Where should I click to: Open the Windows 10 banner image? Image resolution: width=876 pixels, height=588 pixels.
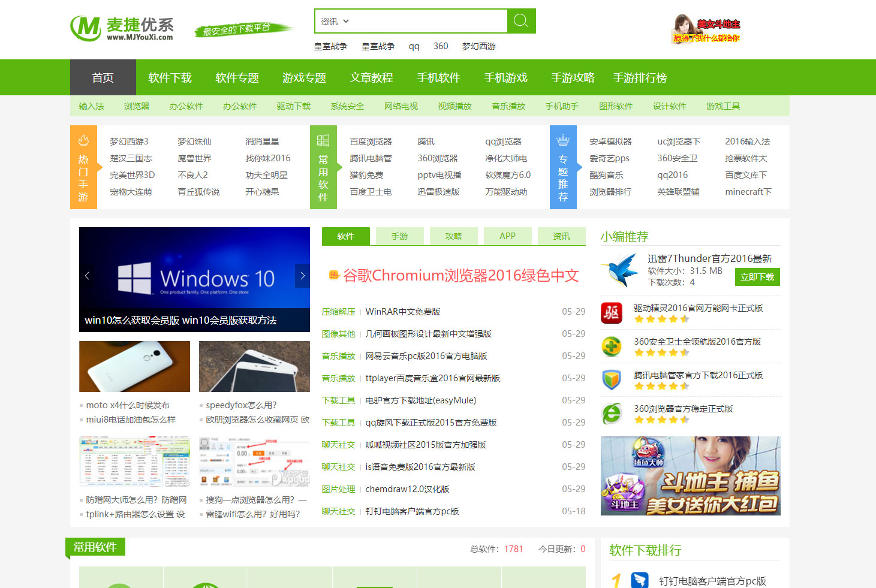(x=194, y=279)
